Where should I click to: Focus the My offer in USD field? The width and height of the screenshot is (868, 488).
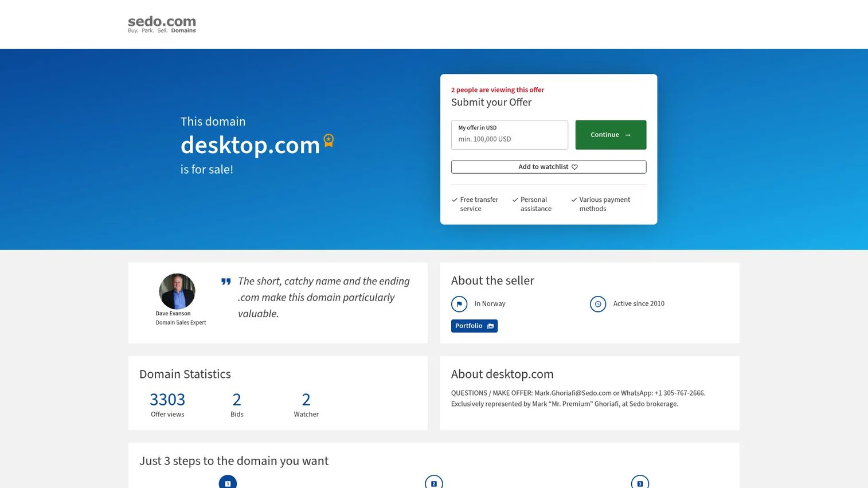point(510,135)
